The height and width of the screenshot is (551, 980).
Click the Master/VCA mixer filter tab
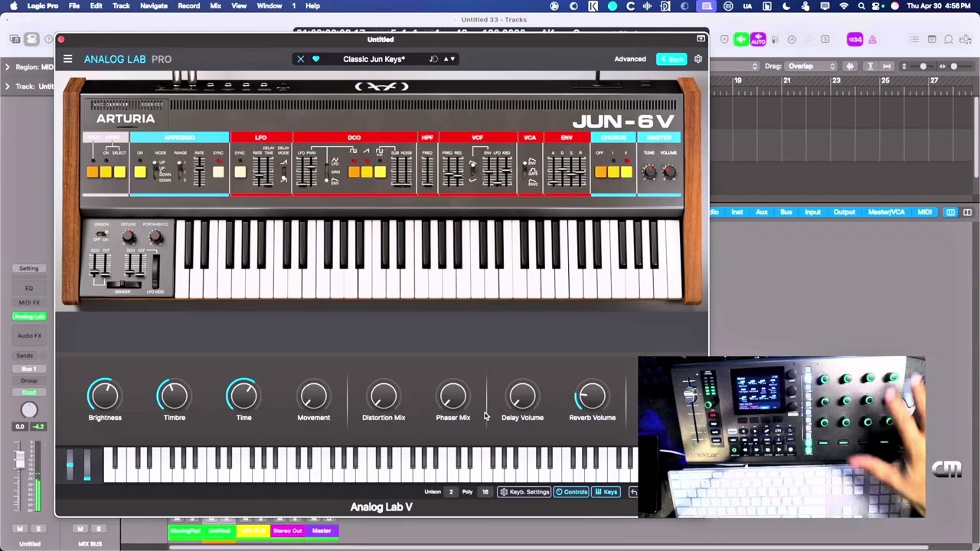point(886,212)
